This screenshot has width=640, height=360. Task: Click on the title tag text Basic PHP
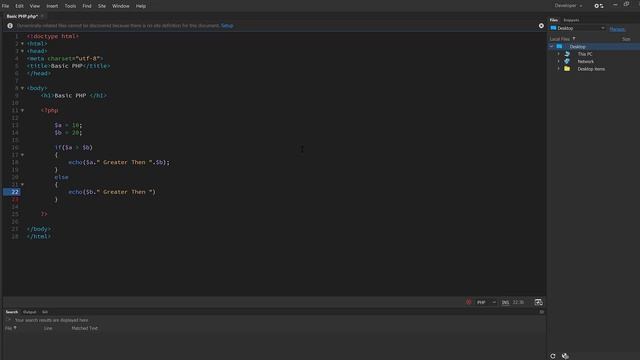coord(67,66)
